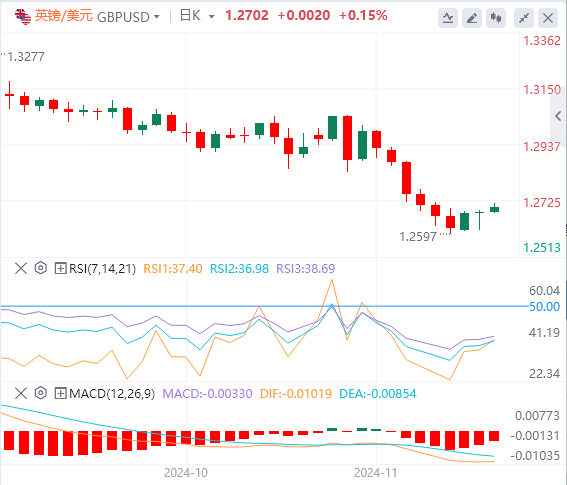Screen dimensions: 567x485
Task: Click the latest green candlestick
Action: click(x=494, y=209)
